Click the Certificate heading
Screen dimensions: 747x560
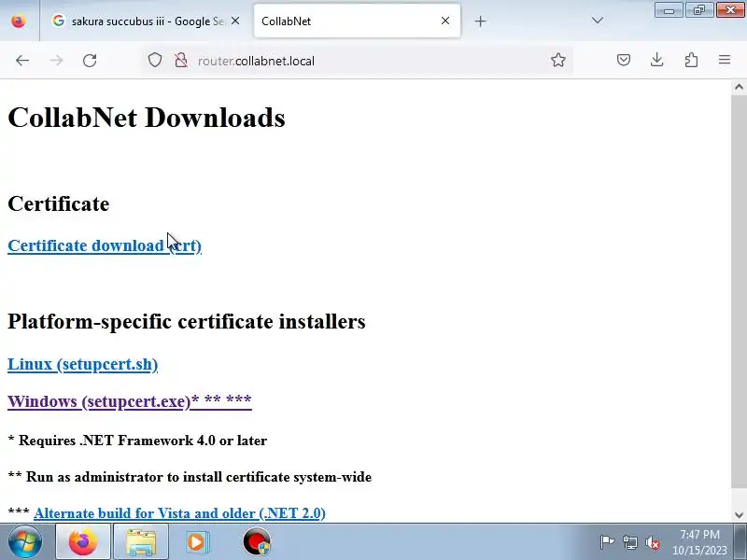tap(59, 203)
